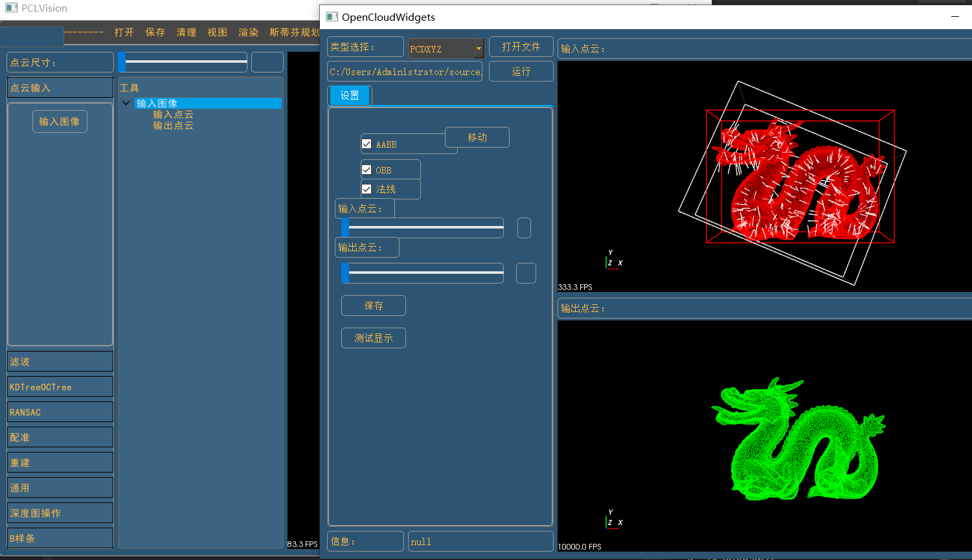
Task: Open the 斯蒂芬规划 menu in PCLVision
Action: (x=295, y=32)
